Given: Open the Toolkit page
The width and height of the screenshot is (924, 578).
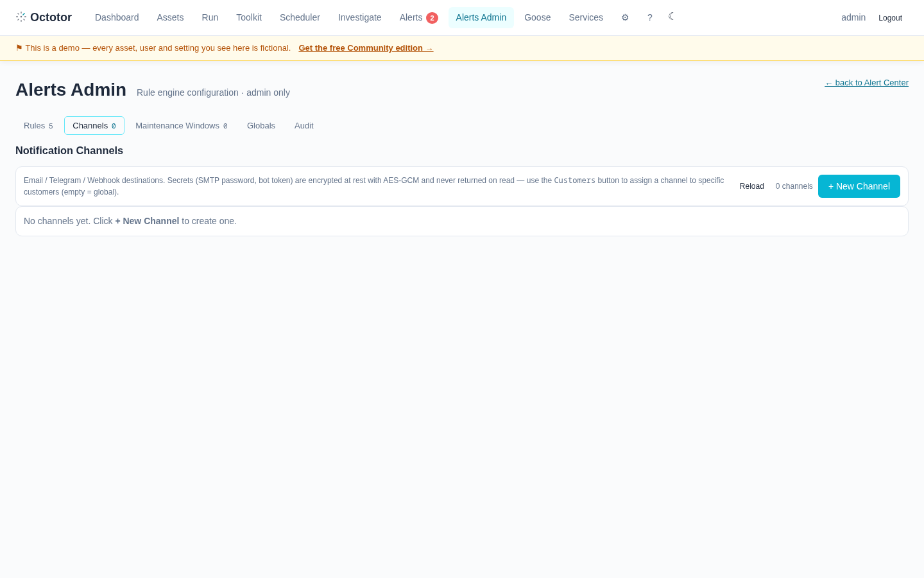Looking at the screenshot, I should 249,17.
